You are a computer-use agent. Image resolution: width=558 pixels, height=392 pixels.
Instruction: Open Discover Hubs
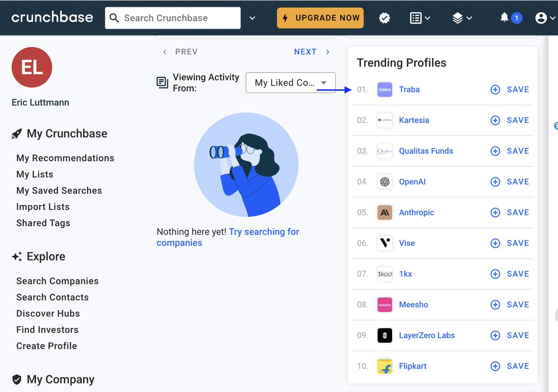coord(48,313)
